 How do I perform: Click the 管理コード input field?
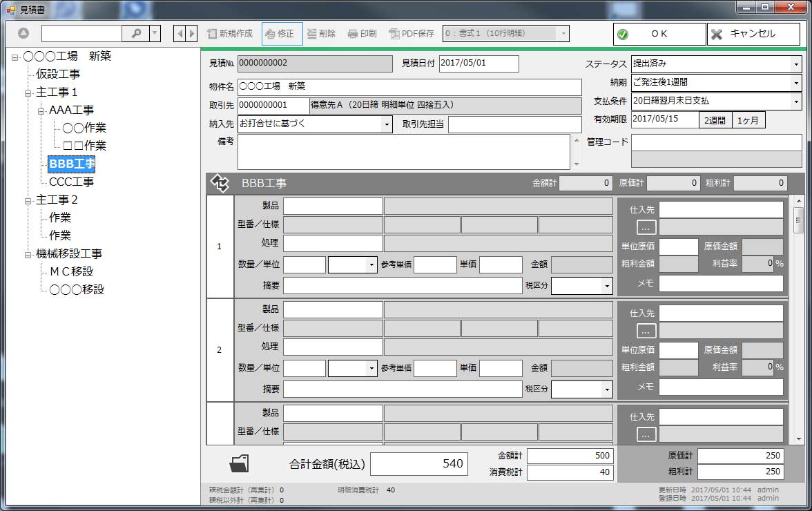click(x=716, y=142)
